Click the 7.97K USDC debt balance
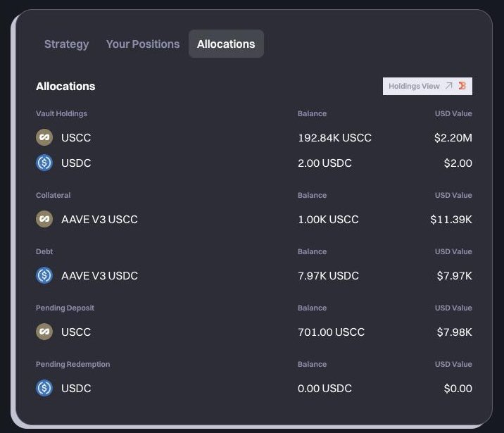The height and width of the screenshot is (433, 504). 328,276
